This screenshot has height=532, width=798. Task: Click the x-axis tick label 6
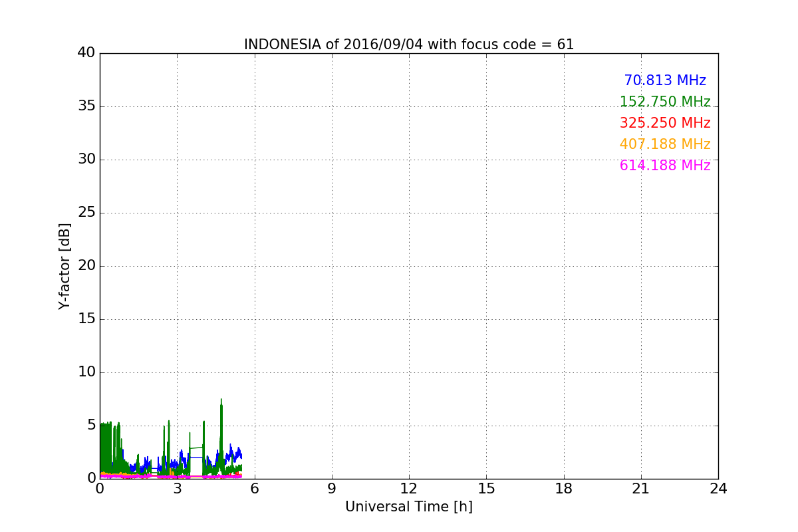(x=255, y=489)
